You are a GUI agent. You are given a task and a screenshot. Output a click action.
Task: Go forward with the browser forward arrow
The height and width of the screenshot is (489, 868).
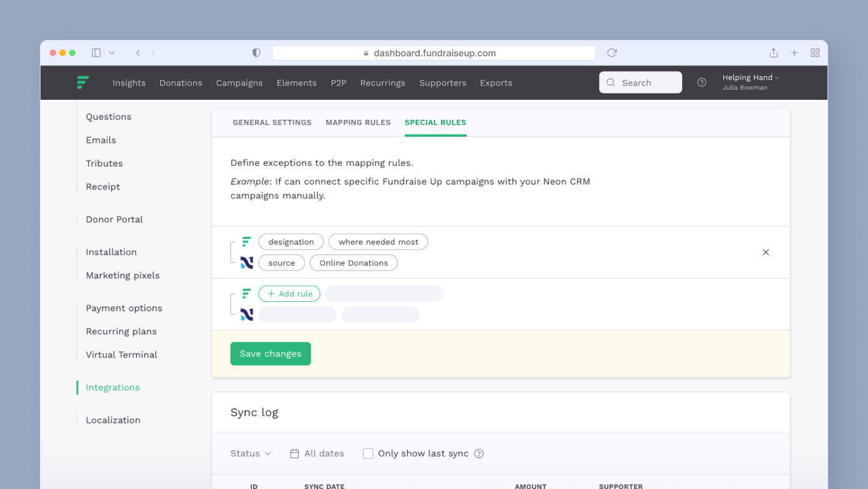[x=153, y=53]
